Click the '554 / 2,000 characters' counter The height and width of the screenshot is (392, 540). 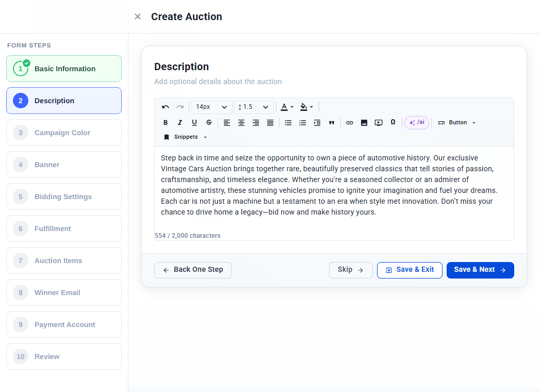[188, 236]
